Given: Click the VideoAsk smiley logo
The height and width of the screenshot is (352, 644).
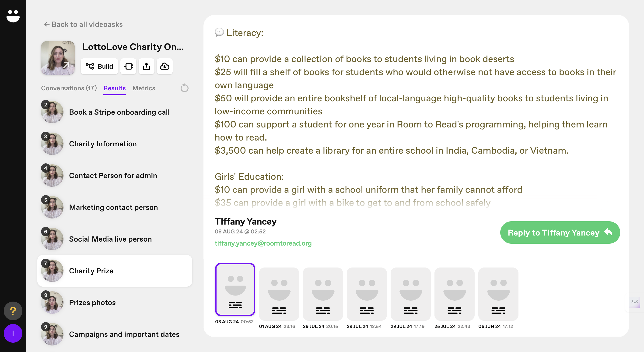Looking at the screenshot, I should [13, 16].
